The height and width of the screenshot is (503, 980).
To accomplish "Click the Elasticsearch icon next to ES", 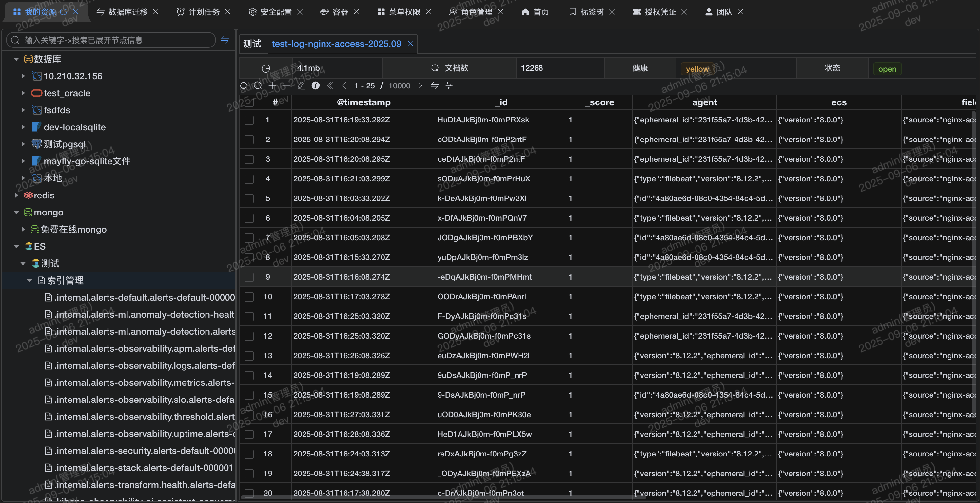I will pos(29,246).
